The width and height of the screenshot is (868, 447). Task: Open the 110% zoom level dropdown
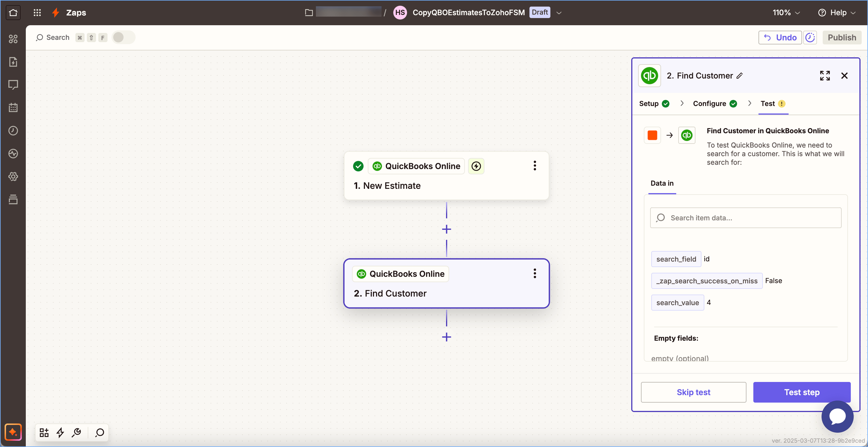[x=786, y=13]
